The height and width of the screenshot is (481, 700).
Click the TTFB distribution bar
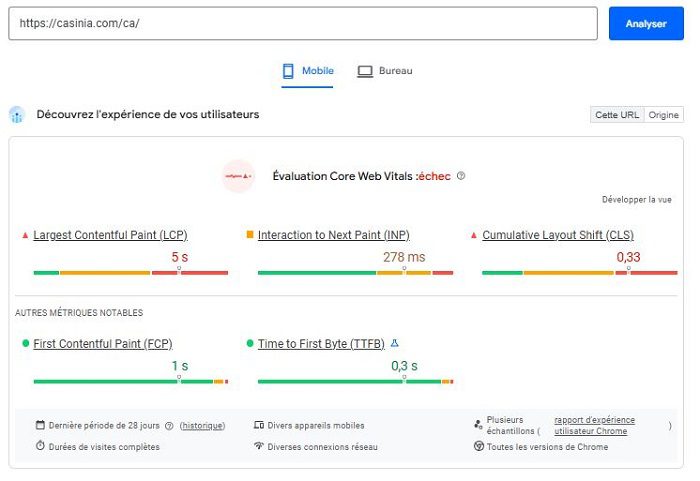(x=355, y=381)
